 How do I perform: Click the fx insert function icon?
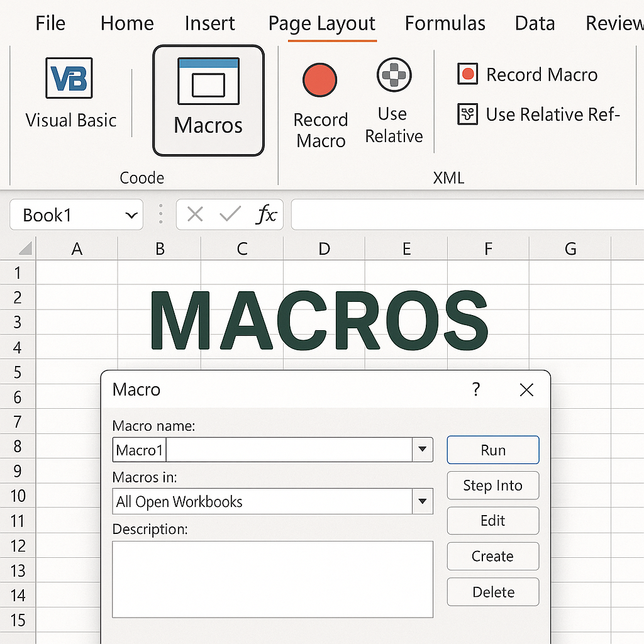click(x=266, y=215)
